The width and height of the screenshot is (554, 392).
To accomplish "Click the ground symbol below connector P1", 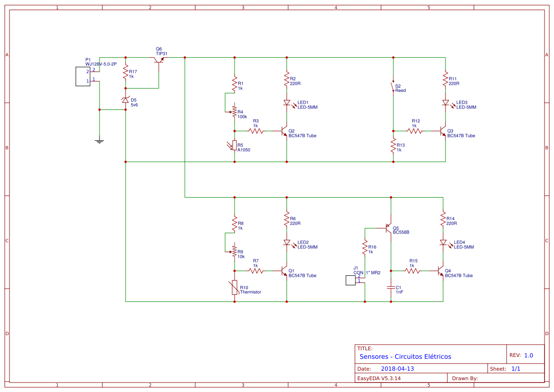I will click(x=99, y=140).
